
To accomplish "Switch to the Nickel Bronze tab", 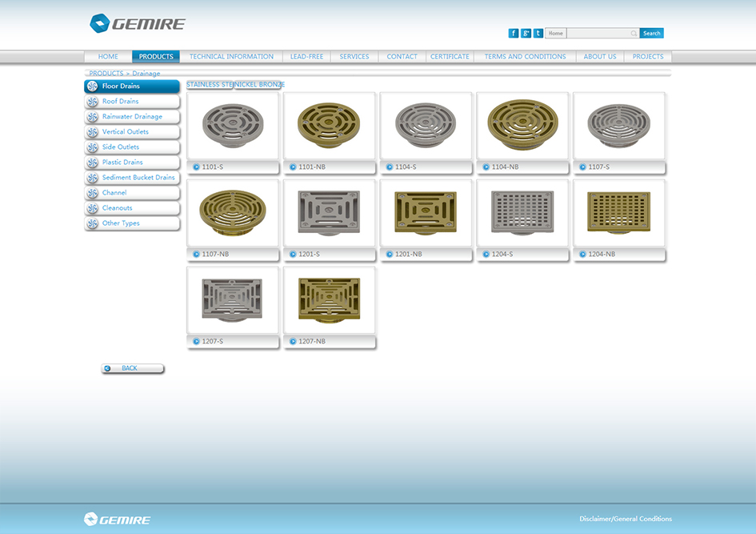I will (x=260, y=85).
